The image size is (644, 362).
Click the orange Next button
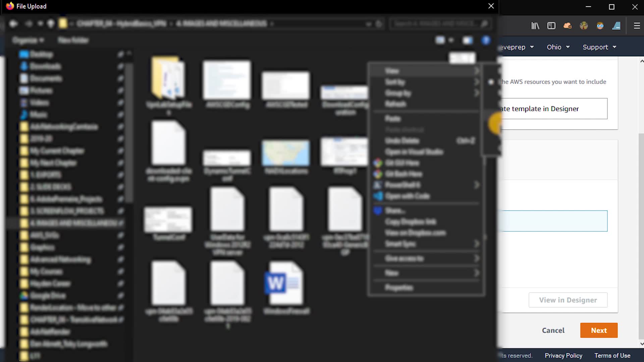tap(599, 330)
